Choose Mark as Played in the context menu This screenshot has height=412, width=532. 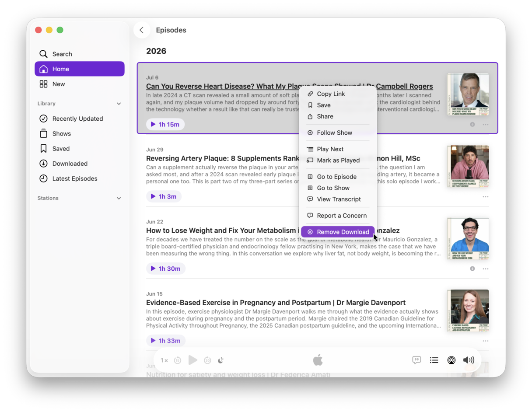click(338, 161)
